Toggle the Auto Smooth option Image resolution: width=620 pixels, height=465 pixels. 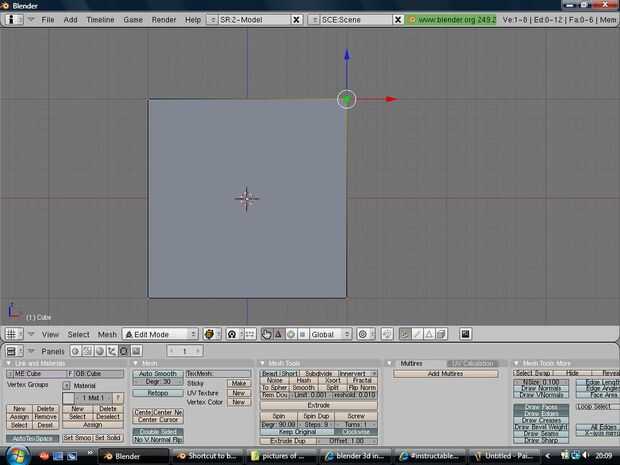(x=158, y=373)
